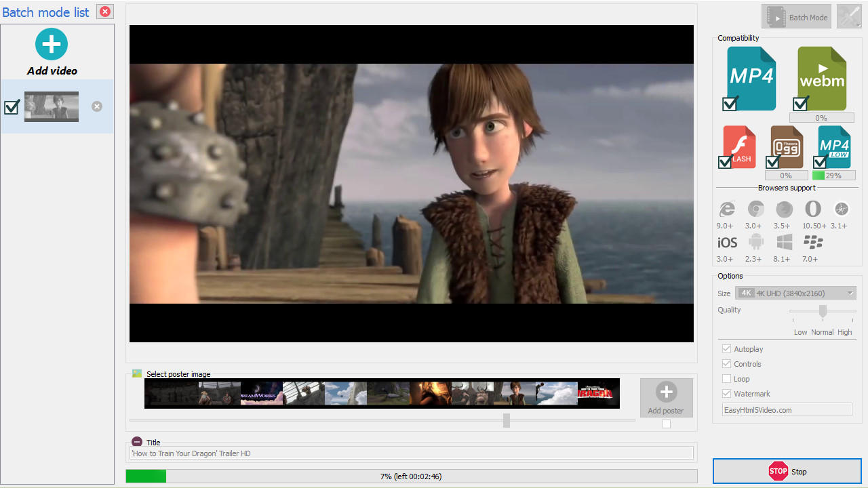Uncheck the video item in batch list
Viewport: 868px width, 488px height.
pyautogui.click(x=12, y=107)
